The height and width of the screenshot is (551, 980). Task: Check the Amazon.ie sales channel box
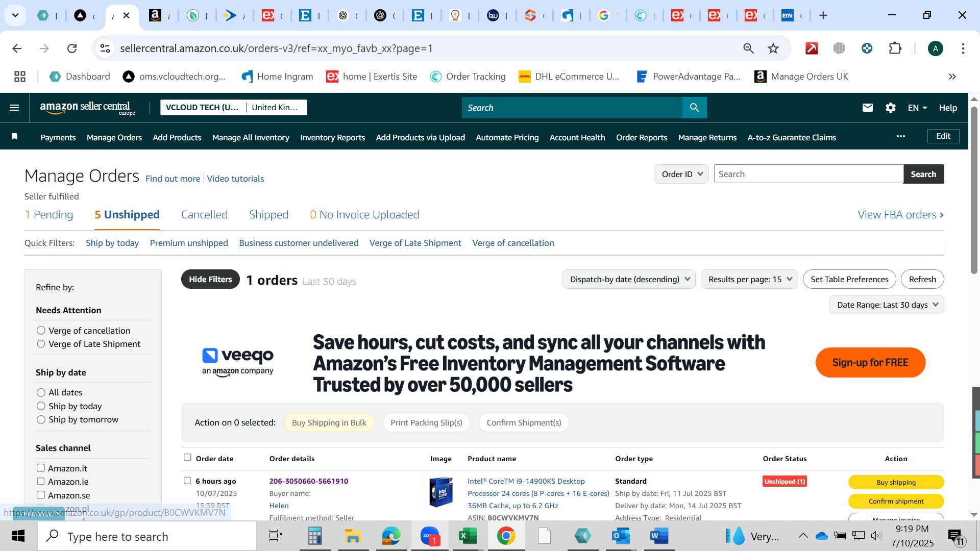[x=41, y=481]
